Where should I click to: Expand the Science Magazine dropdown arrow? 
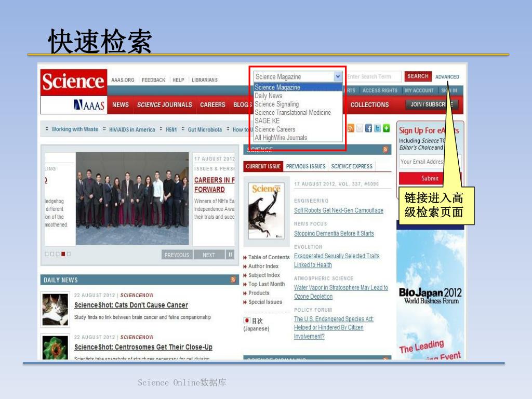coord(338,77)
